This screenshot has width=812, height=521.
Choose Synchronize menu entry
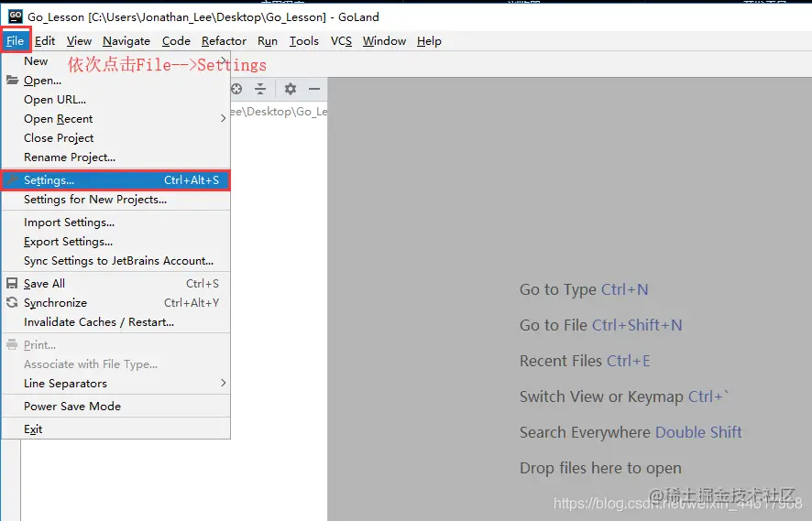tap(116, 303)
